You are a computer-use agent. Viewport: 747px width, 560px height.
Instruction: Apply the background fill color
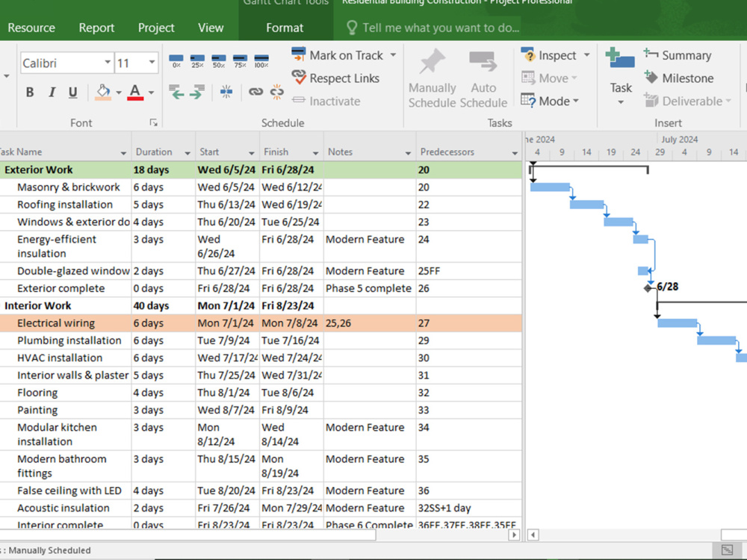pyautogui.click(x=103, y=92)
